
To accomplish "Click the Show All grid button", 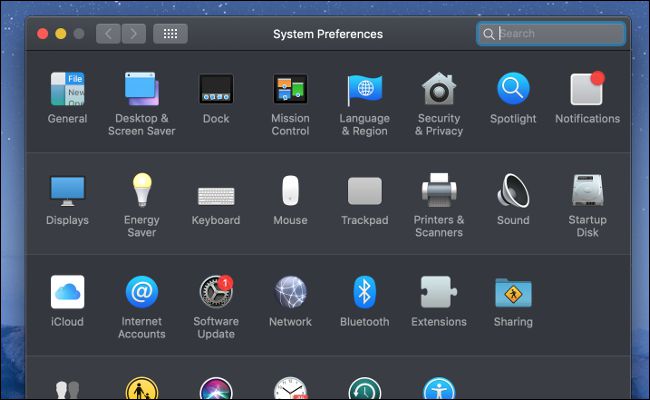I will pyautogui.click(x=170, y=34).
